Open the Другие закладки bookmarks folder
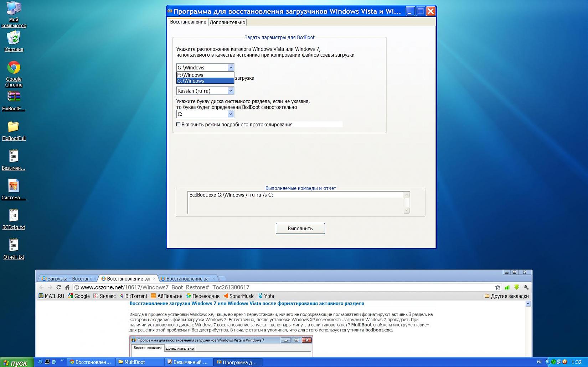The height and width of the screenshot is (367, 588). click(x=506, y=296)
